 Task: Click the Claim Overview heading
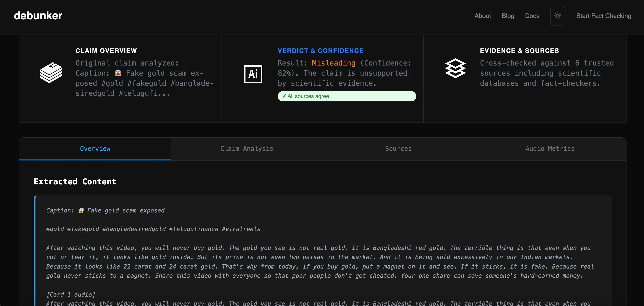click(106, 51)
